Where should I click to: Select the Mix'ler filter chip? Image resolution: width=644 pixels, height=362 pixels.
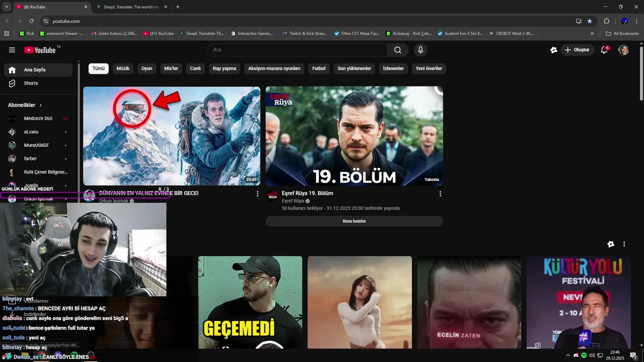click(171, 68)
